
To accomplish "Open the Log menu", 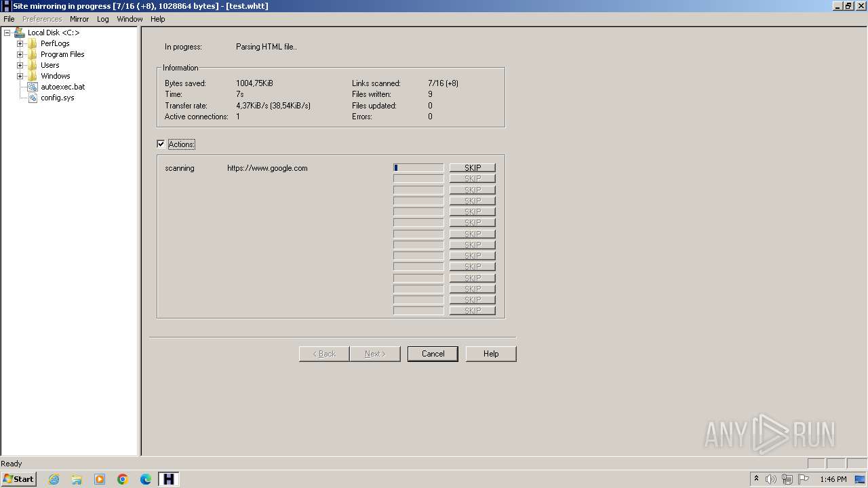I will 103,19.
